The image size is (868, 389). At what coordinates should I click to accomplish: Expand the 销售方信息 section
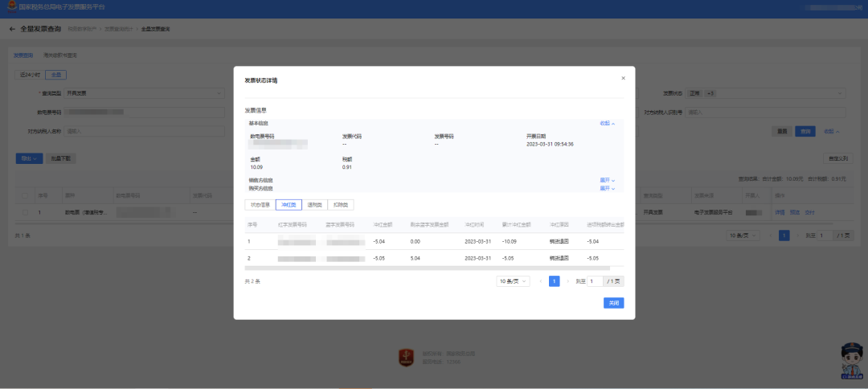608,180
